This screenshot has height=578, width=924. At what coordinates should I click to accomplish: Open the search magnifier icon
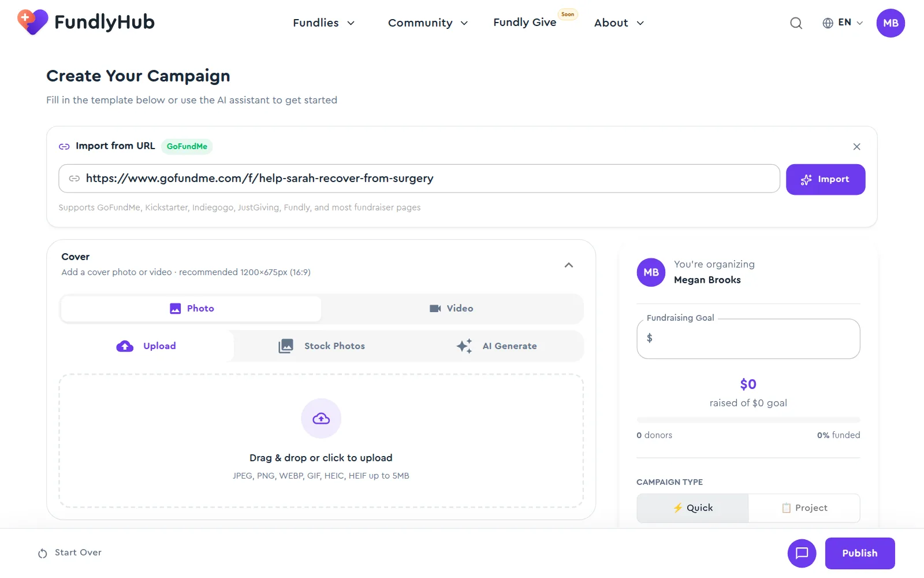point(796,23)
